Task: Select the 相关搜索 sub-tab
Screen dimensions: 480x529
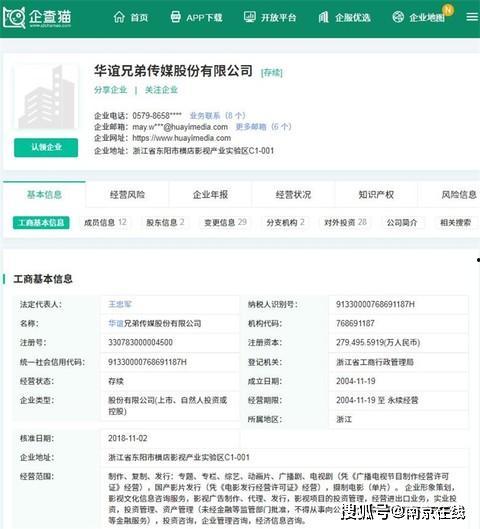Action: 456,223
